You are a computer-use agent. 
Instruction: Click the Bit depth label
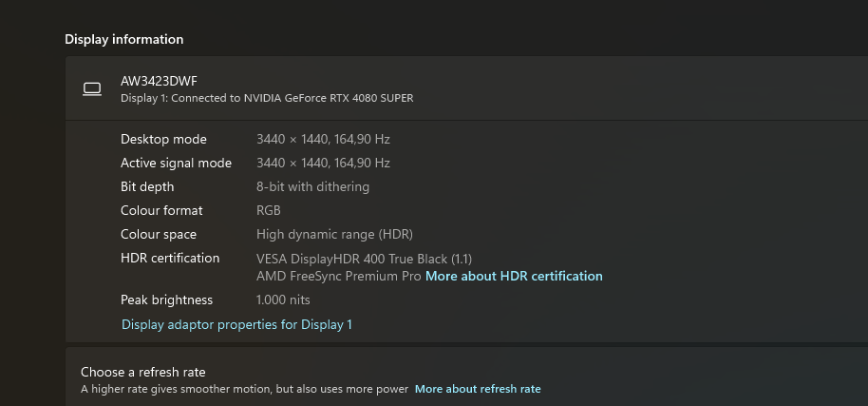tap(147, 186)
